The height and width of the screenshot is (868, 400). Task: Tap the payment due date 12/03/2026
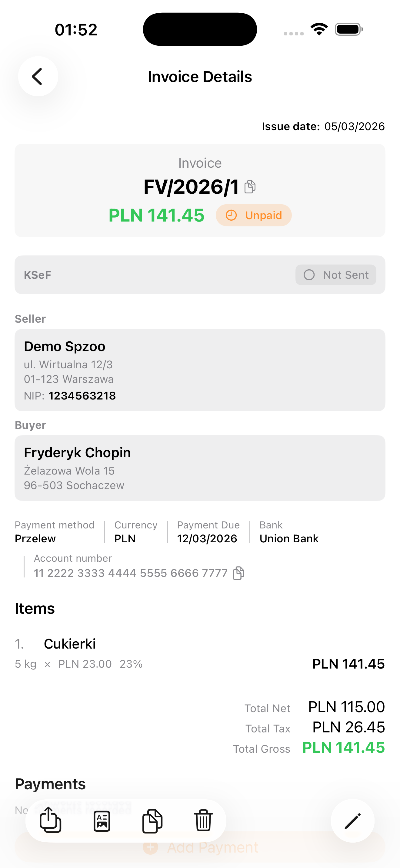(x=207, y=538)
